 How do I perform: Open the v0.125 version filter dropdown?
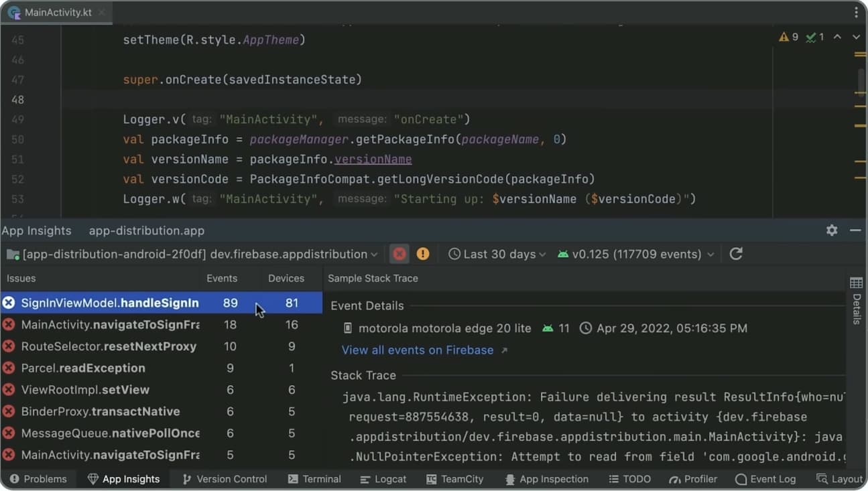pos(635,254)
